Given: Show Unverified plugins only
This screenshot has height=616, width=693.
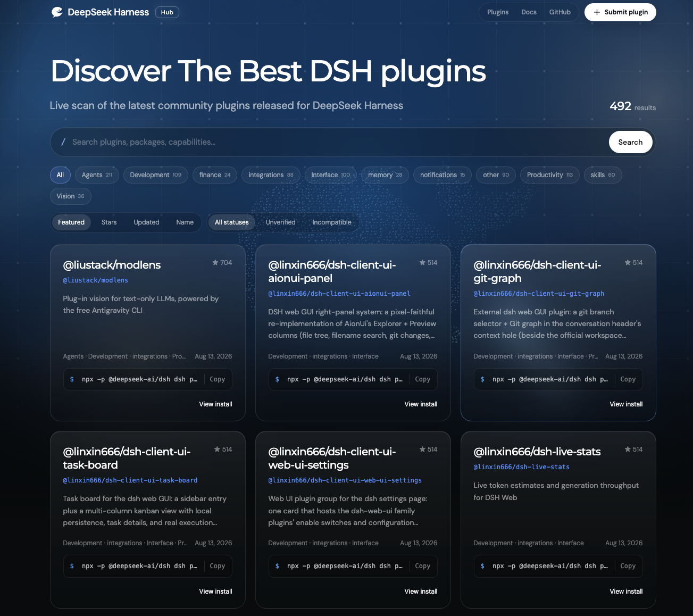Looking at the screenshot, I should click(x=280, y=222).
